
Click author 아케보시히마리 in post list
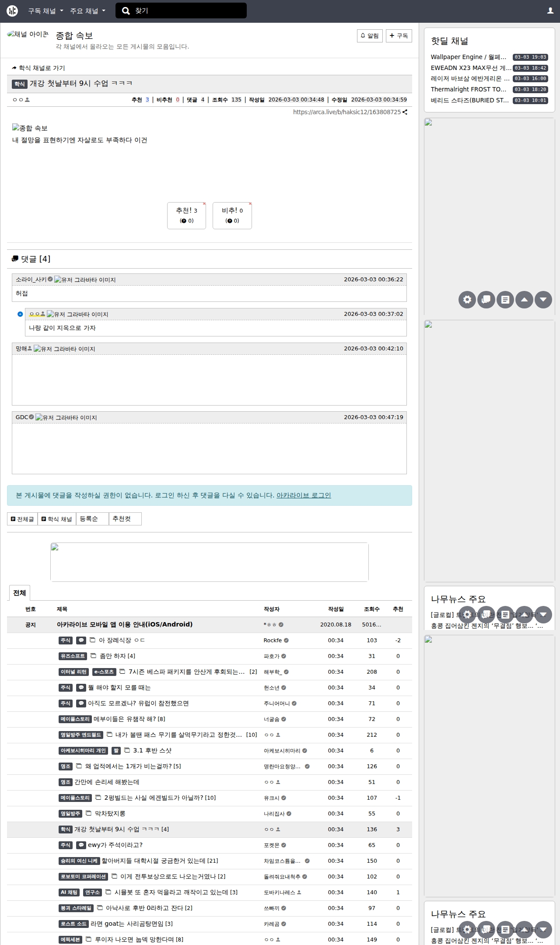pyautogui.click(x=282, y=751)
